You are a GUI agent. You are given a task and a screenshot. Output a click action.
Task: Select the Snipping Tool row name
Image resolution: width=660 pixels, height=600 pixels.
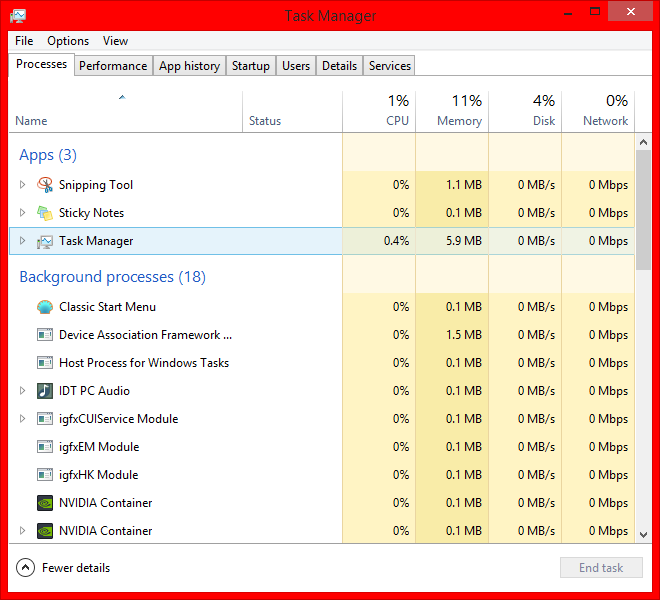96,185
